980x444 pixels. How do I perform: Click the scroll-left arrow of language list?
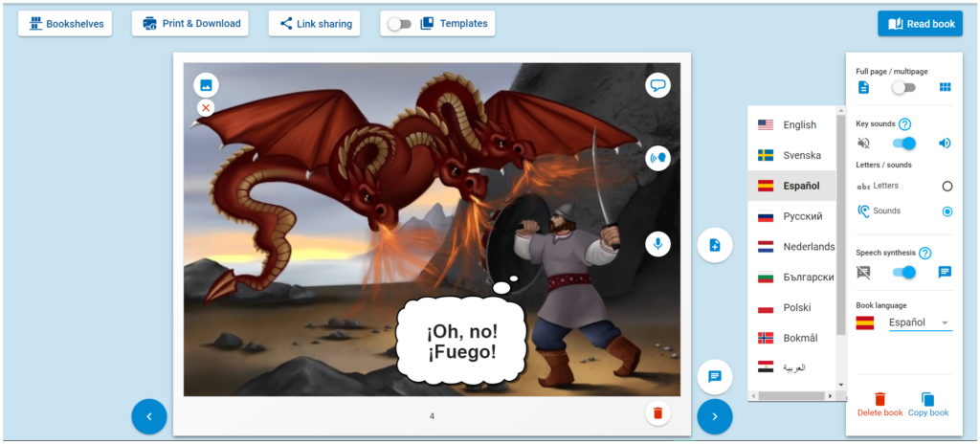(753, 396)
